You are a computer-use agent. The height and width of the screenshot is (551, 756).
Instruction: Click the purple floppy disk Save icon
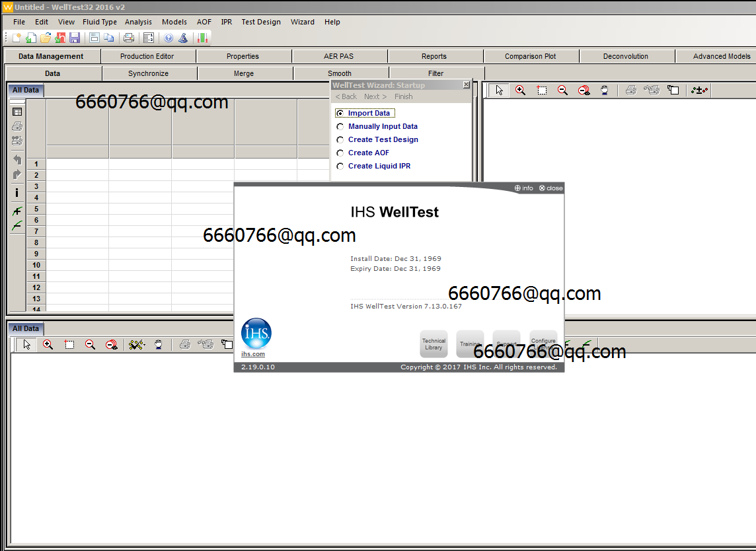(75, 38)
